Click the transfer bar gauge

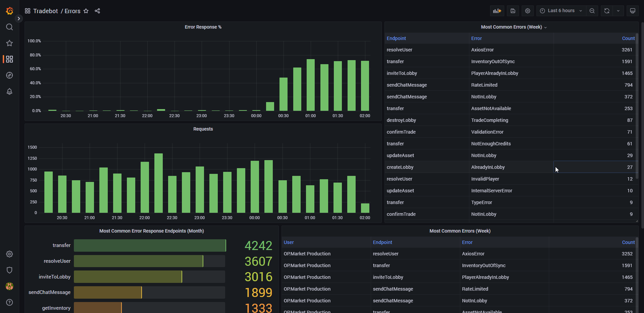tap(150, 245)
